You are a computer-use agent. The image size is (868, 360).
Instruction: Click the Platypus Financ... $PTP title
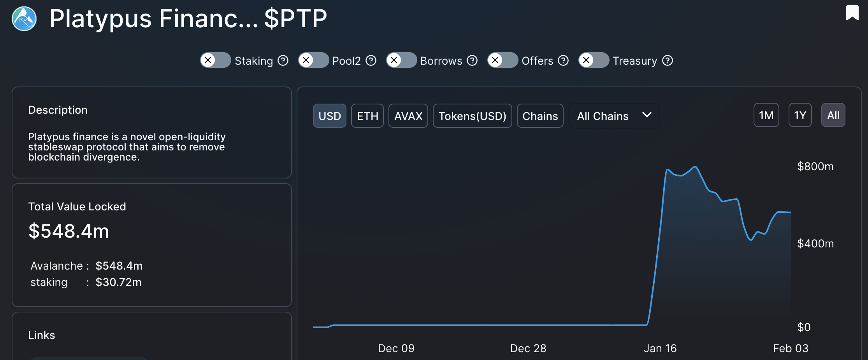[188, 19]
